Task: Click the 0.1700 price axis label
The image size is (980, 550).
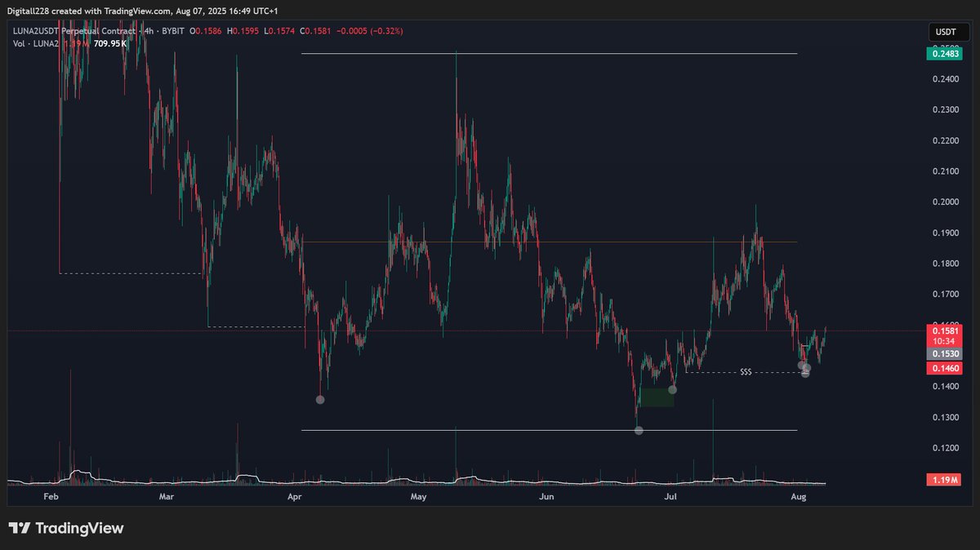Action: 945,294
